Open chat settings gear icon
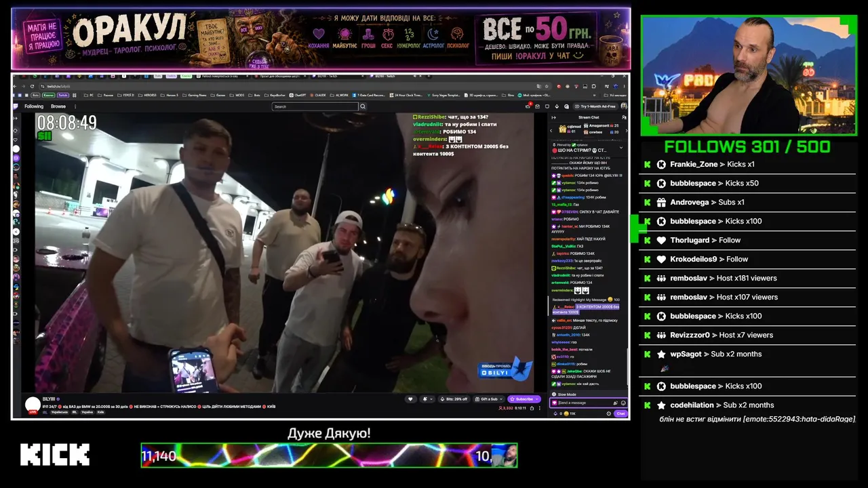 [608, 413]
